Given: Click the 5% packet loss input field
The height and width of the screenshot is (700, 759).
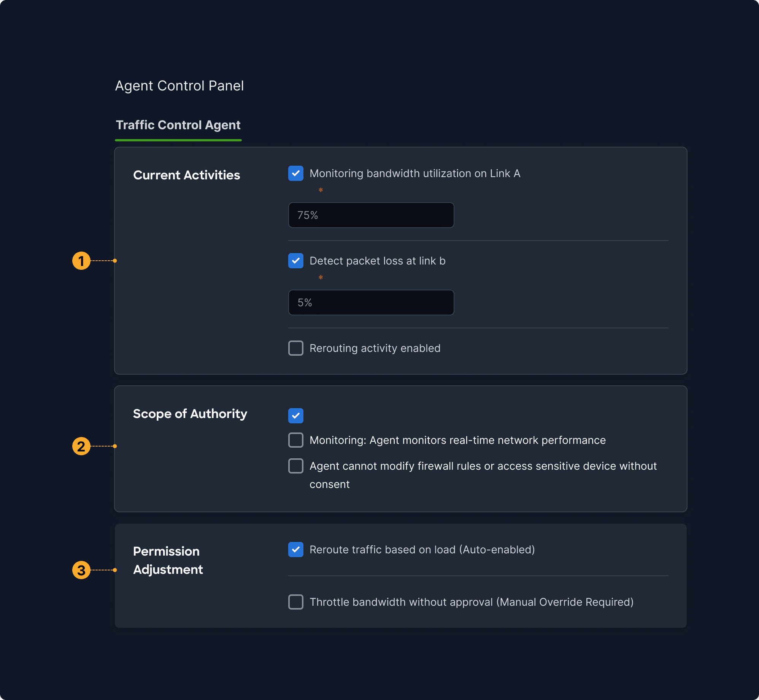Looking at the screenshot, I should [371, 302].
